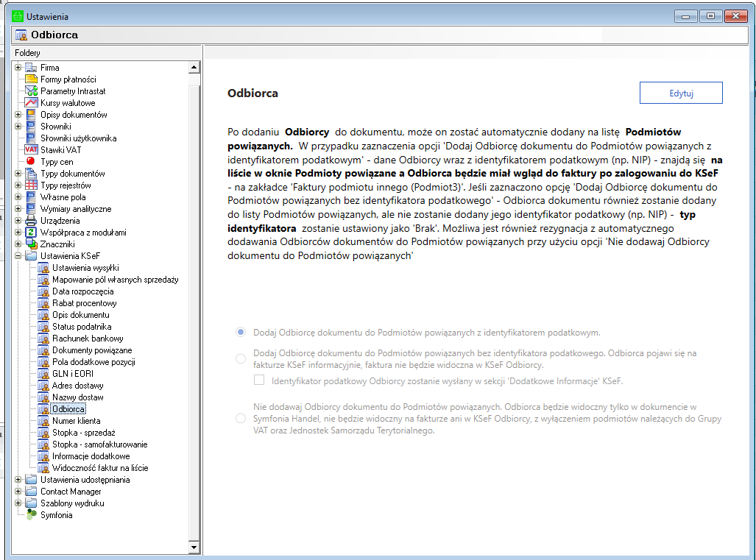Click the Edytuj button
This screenshot has height=560, width=756.
pyautogui.click(x=681, y=93)
